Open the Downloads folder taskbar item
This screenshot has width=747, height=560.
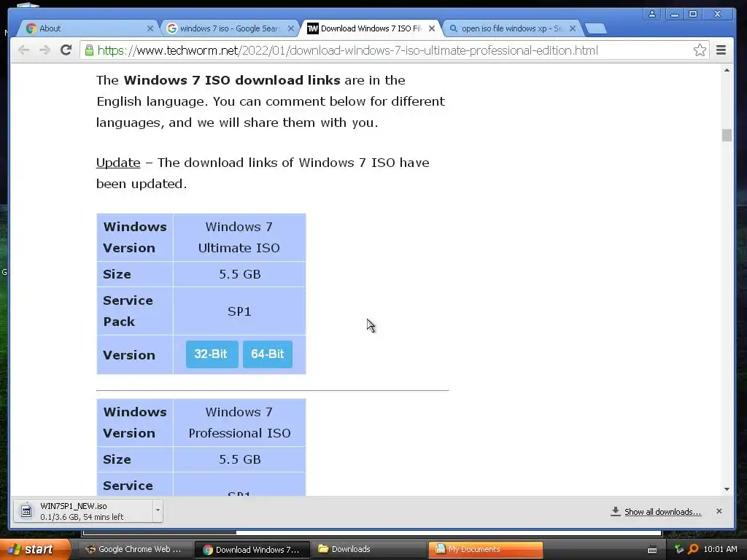click(x=369, y=550)
